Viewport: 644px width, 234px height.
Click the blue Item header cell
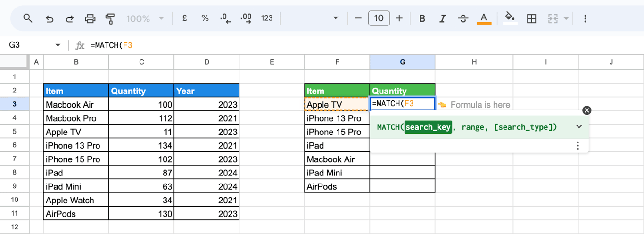click(76, 91)
